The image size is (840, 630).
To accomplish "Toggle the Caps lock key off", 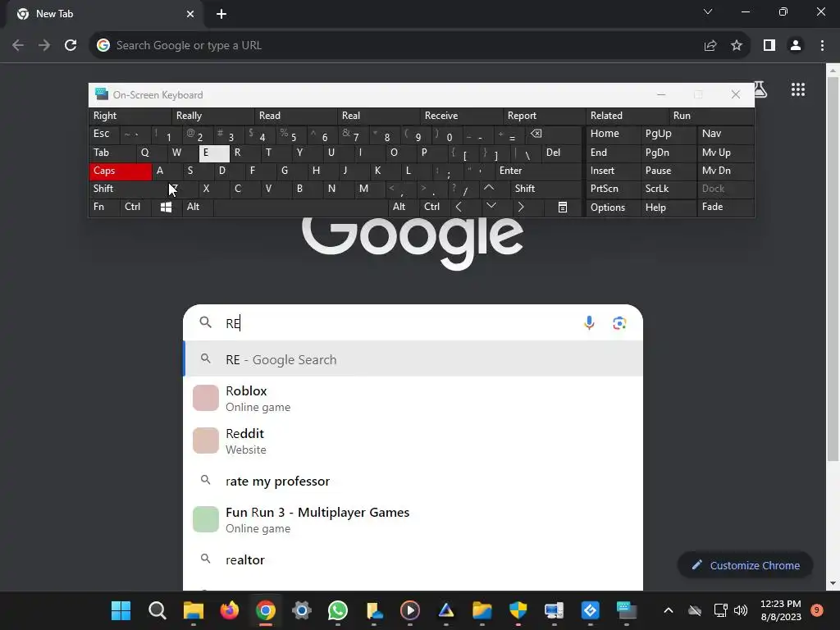I will coord(121,171).
